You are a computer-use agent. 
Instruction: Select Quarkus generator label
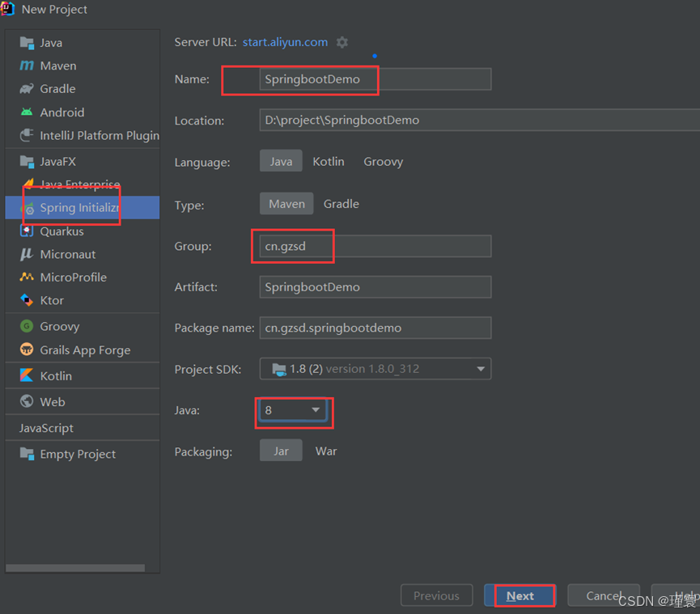click(x=62, y=231)
